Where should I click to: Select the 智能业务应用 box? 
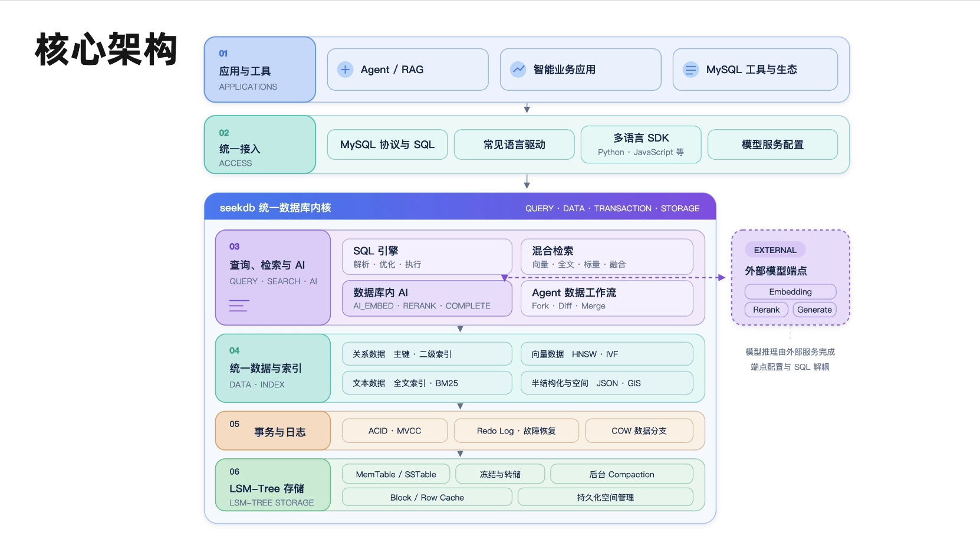coord(581,70)
